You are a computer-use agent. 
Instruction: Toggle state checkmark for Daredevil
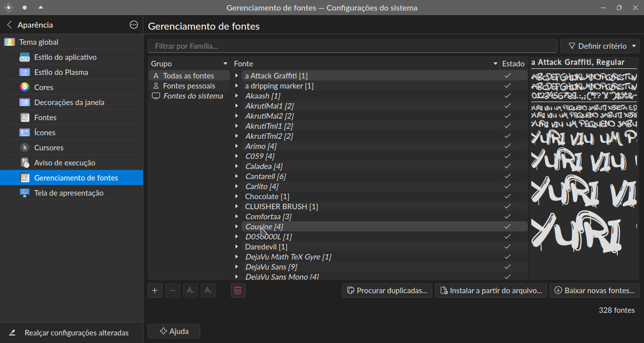508,247
